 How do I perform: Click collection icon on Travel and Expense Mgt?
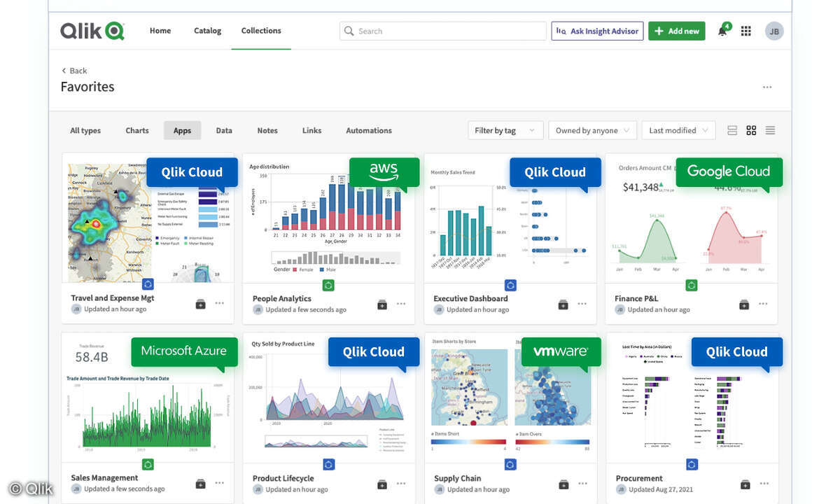click(x=200, y=304)
